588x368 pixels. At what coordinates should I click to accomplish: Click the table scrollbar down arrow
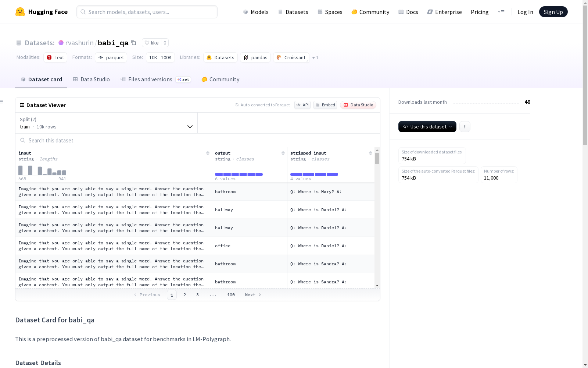point(377,286)
